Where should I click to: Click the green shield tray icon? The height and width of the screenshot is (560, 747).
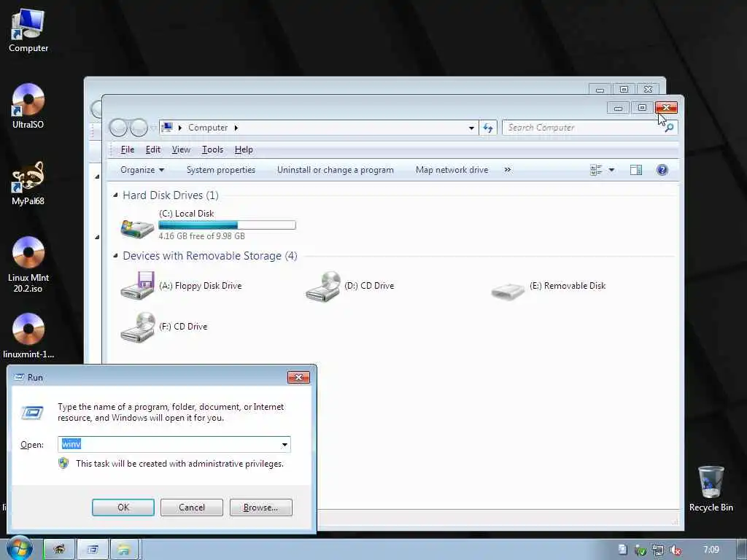pyautogui.click(x=640, y=550)
